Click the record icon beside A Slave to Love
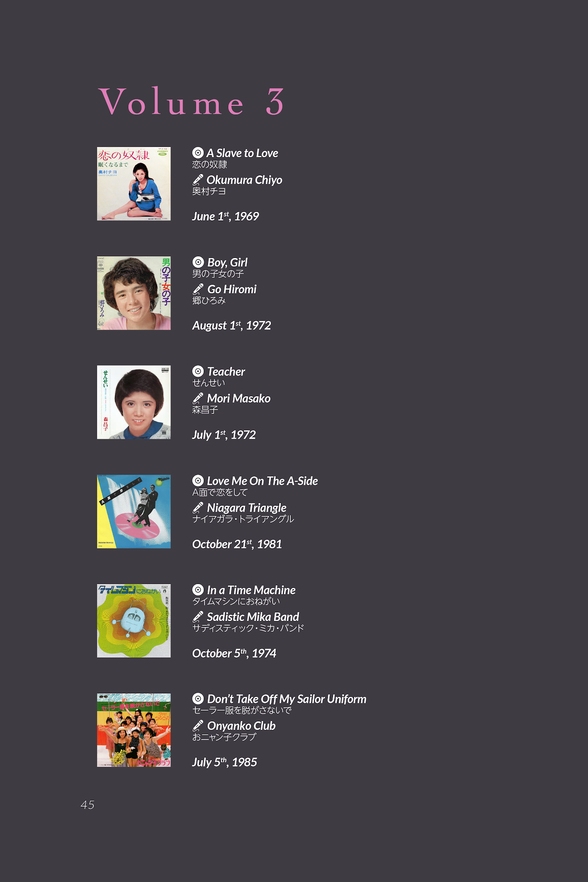The image size is (588, 882). tap(198, 153)
